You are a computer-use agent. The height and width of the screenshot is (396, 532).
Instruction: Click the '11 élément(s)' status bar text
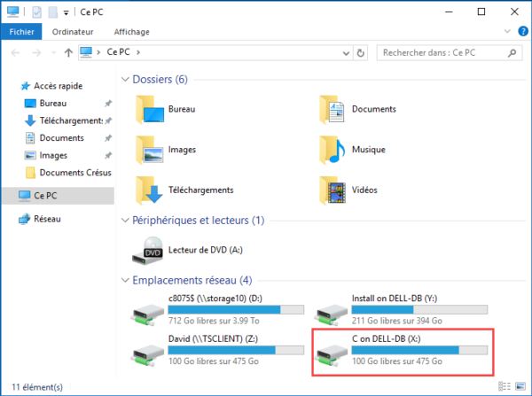37,387
